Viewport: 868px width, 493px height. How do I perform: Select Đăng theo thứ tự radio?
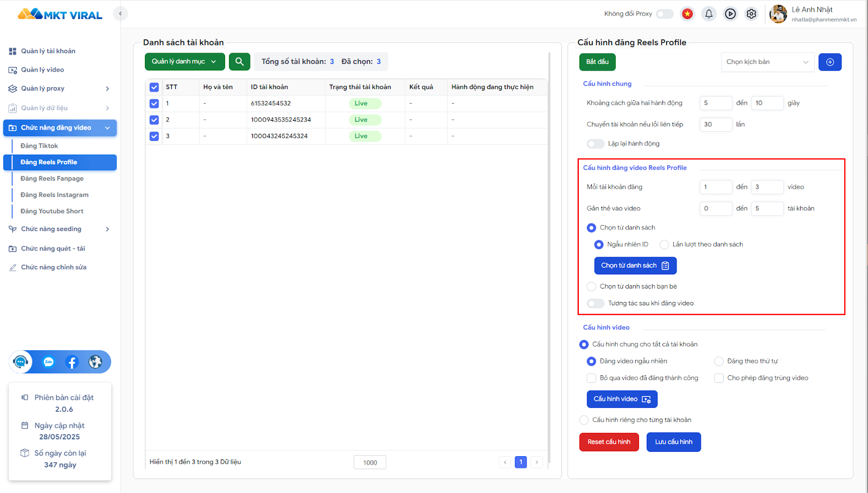719,361
